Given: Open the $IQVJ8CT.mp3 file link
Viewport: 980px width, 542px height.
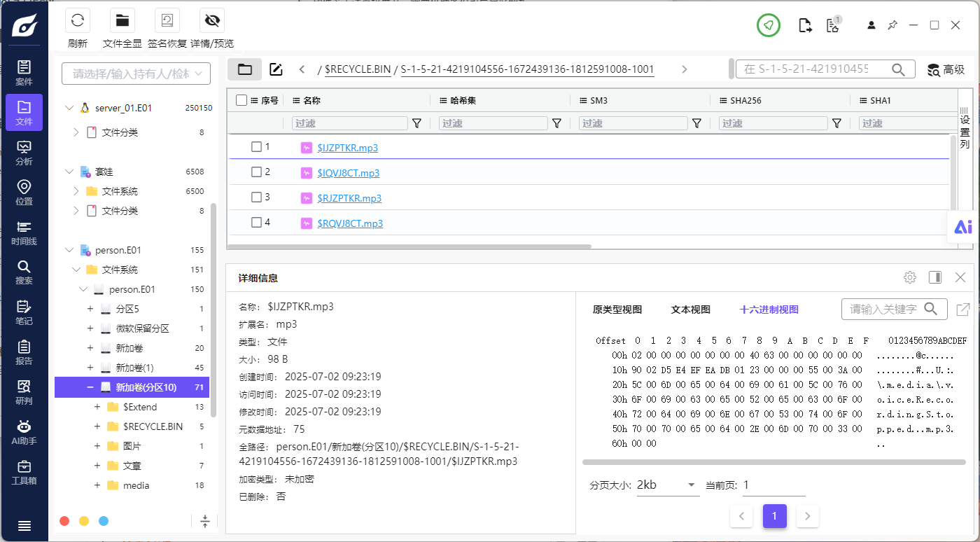Looking at the screenshot, I should click(349, 173).
